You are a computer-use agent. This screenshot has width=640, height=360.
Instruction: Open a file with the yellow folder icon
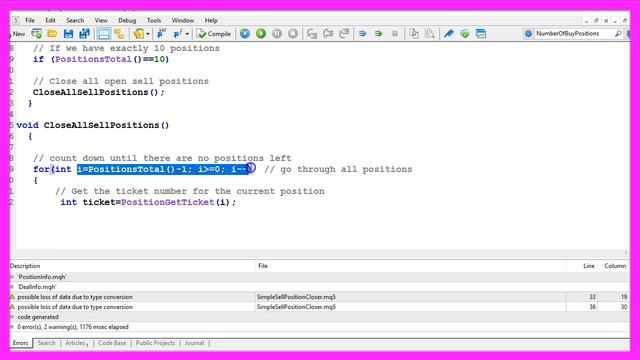pyautogui.click(x=52, y=34)
